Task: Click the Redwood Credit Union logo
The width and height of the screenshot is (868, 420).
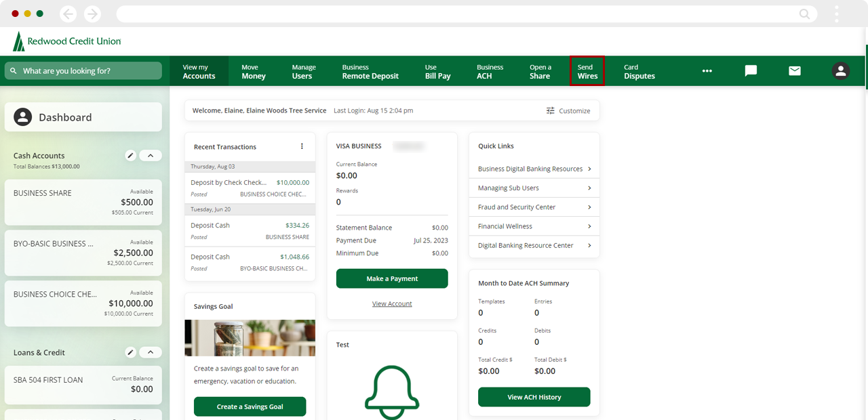Action: click(x=66, y=41)
